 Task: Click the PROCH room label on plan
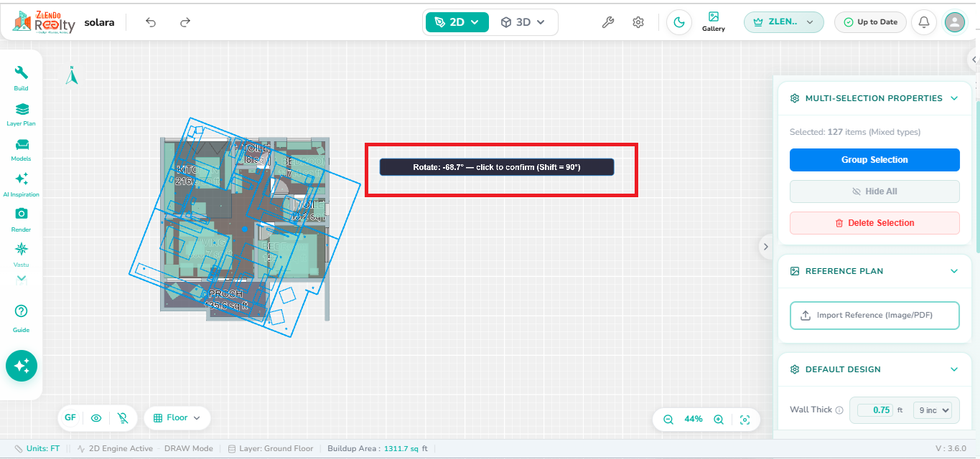(x=226, y=294)
